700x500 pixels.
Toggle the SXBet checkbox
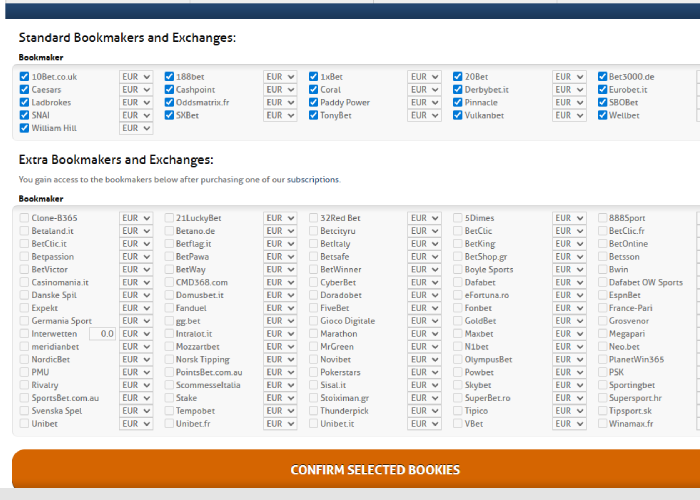(169, 115)
